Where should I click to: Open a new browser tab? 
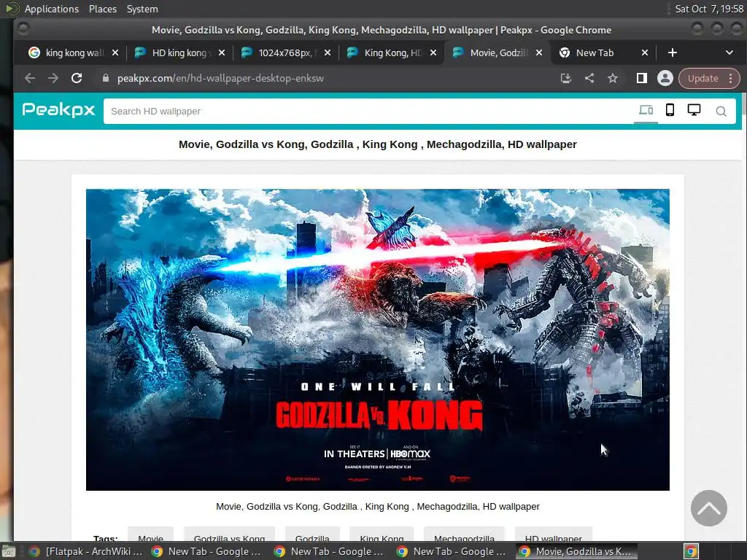pyautogui.click(x=672, y=52)
